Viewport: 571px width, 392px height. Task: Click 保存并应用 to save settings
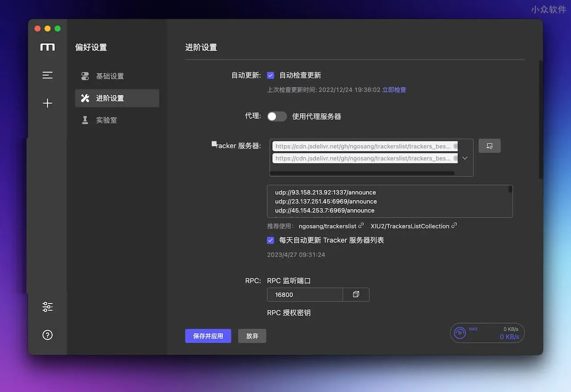point(208,336)
